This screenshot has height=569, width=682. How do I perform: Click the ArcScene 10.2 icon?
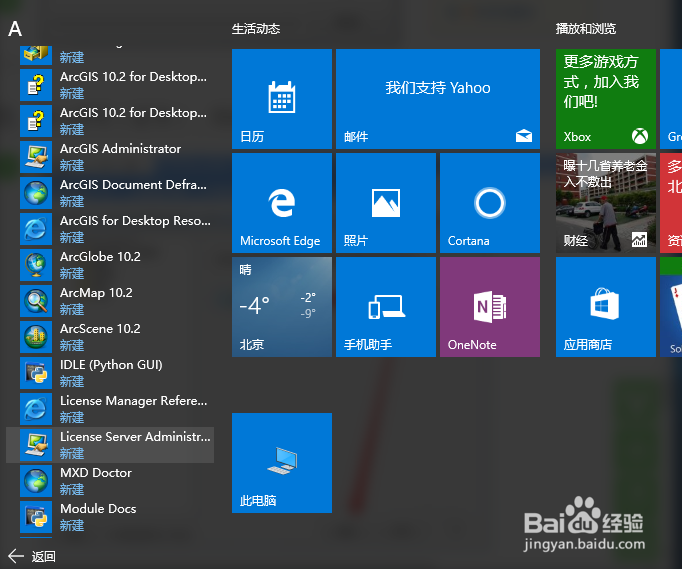[x=36, y=337]
